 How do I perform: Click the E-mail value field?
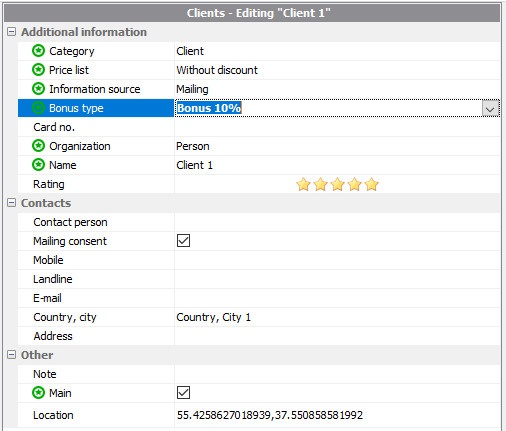click(x=337, y=298)
